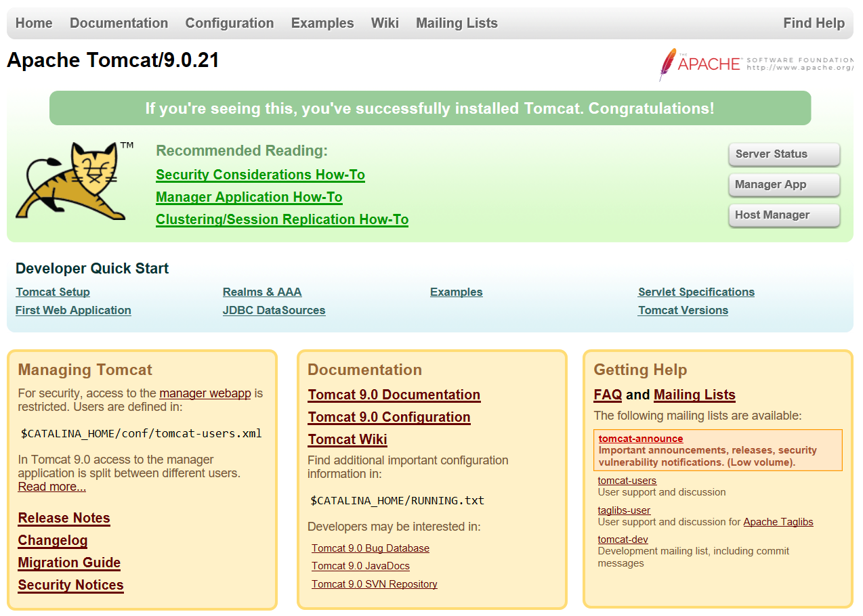Open the Migration Guide link
Screen dimensions: 863x616
pyautogui.click(x=69, y=563)
